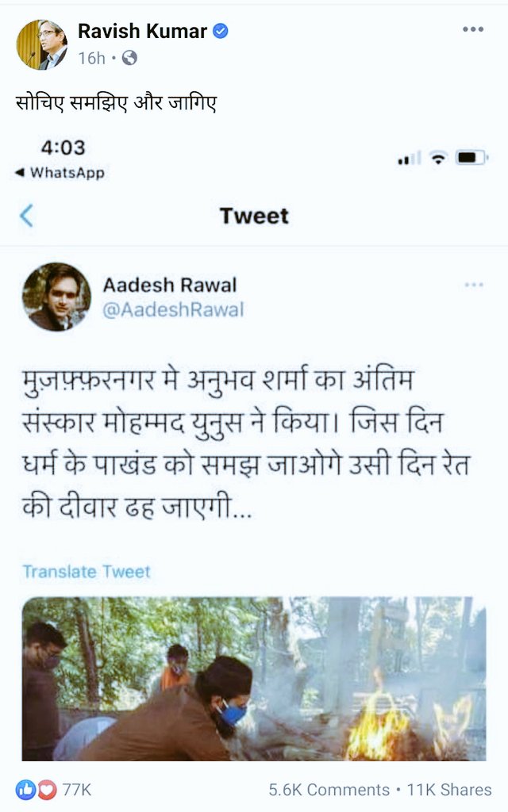This screenshot has height=812, width=508.
Task: Open Aadesh Rawal's avatar photo
Action: (56, 297)
